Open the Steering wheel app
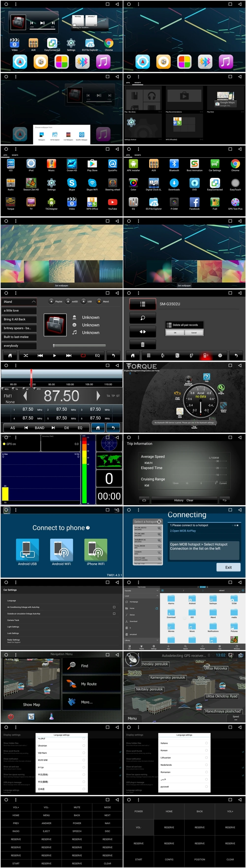The width and height of the screenshot is (246, 868). point(112,183)
